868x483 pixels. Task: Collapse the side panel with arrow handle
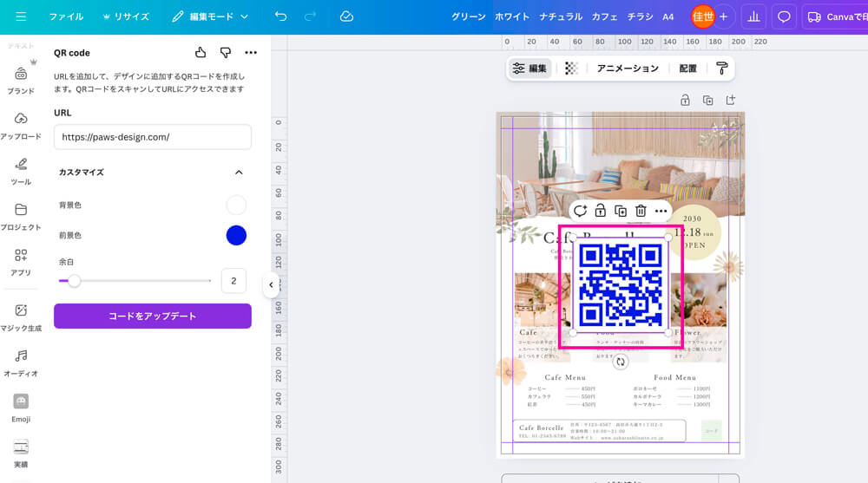pos(271,284)
